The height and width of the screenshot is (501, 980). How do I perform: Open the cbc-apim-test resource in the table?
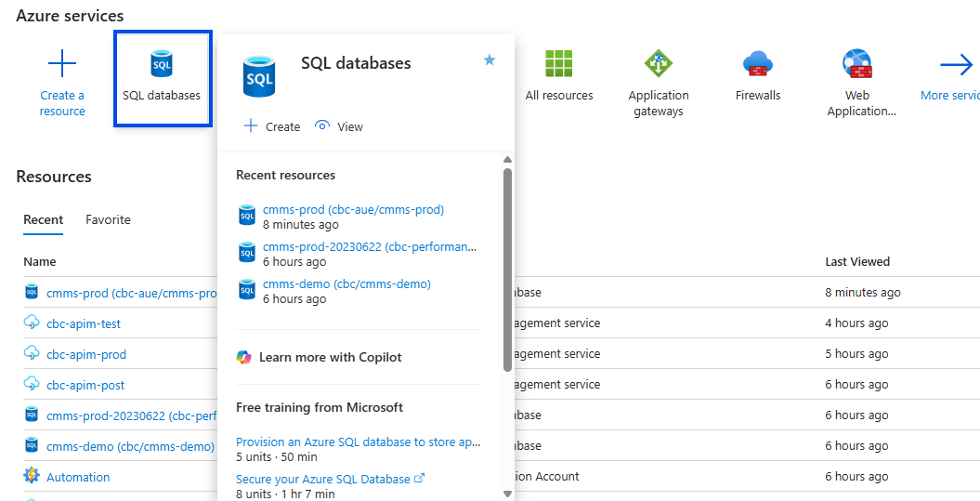84,323
